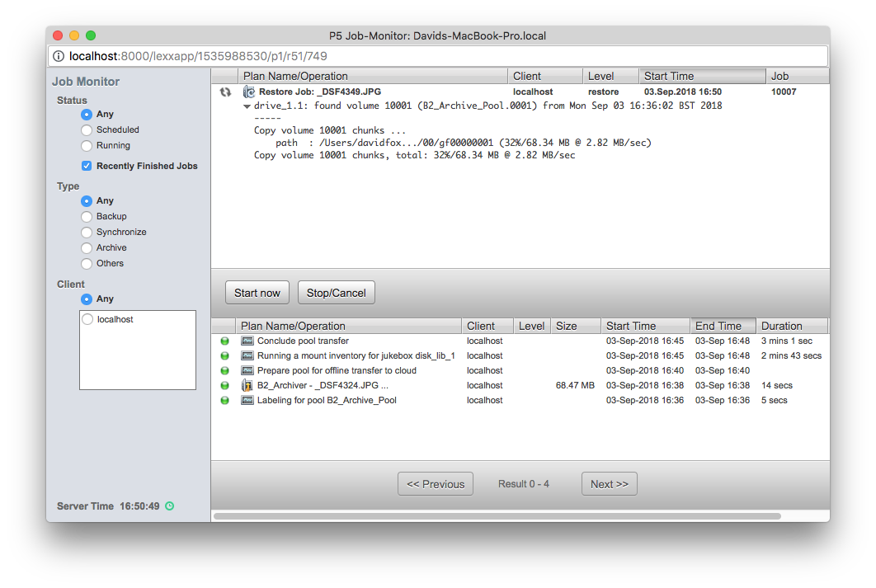Sort running jobs by Level column header

coord(611,76)
